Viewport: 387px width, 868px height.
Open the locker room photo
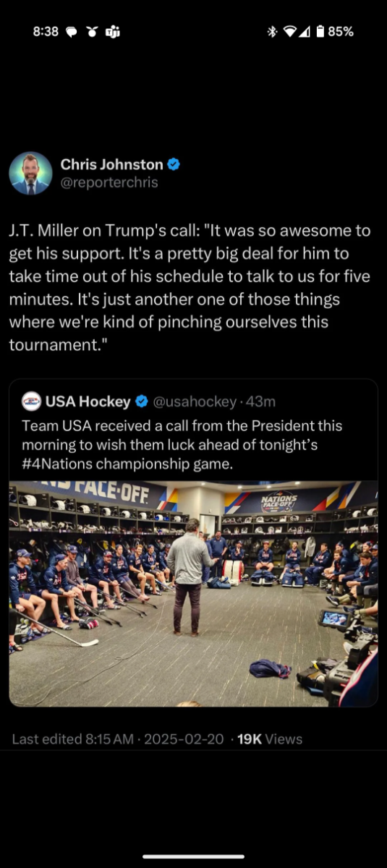[x=193, y=593]
